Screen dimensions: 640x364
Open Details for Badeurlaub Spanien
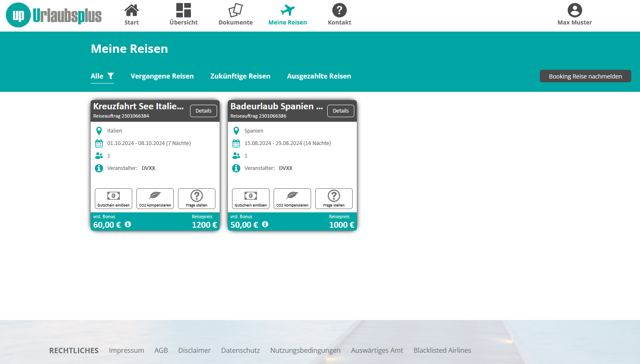tap(341, 111)
